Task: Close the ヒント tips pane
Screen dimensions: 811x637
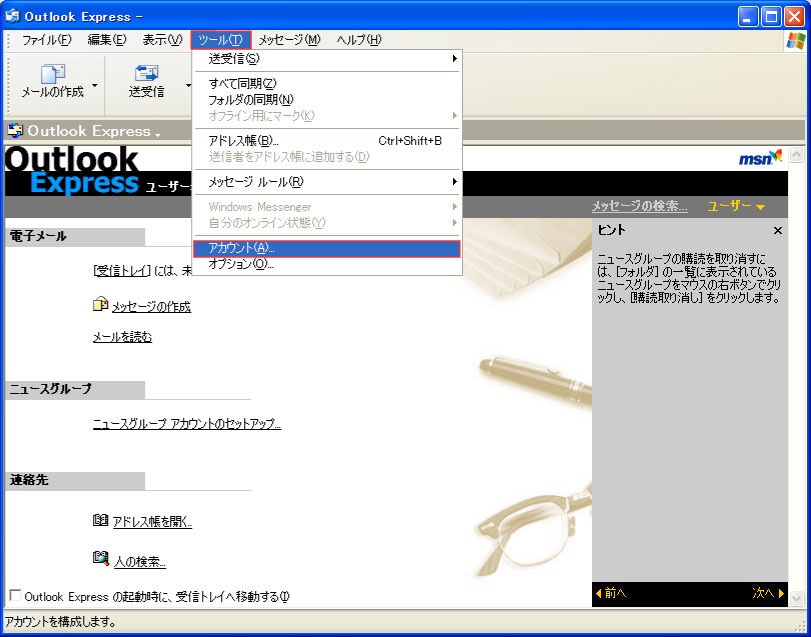Action: [778, 230]
